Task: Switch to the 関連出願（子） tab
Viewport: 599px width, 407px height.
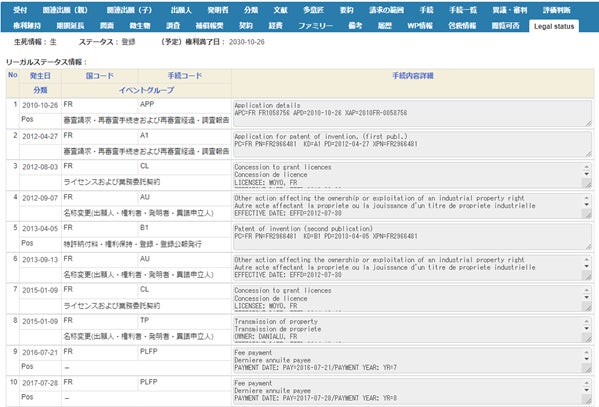Action: pyautogui.click(x=129, y=10)
